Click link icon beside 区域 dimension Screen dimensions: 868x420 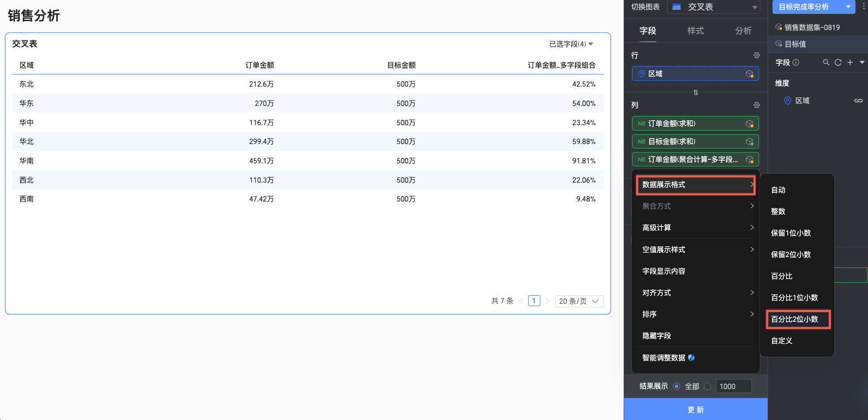coord(858,101)
